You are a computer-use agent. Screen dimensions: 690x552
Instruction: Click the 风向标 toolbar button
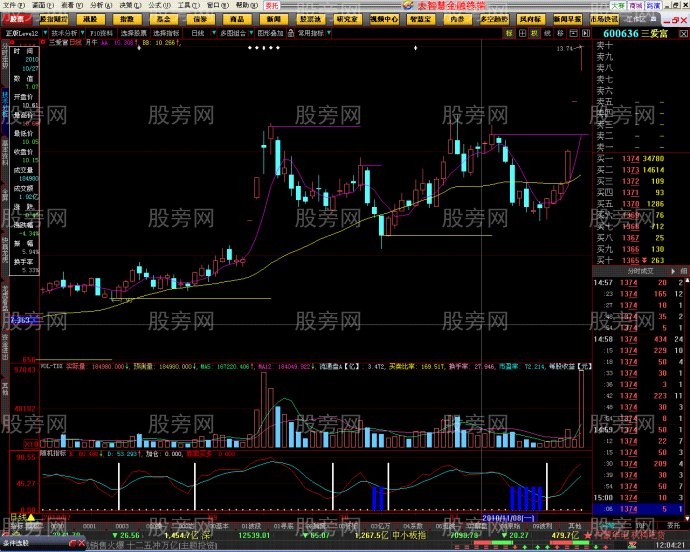(x=531, y=19)
